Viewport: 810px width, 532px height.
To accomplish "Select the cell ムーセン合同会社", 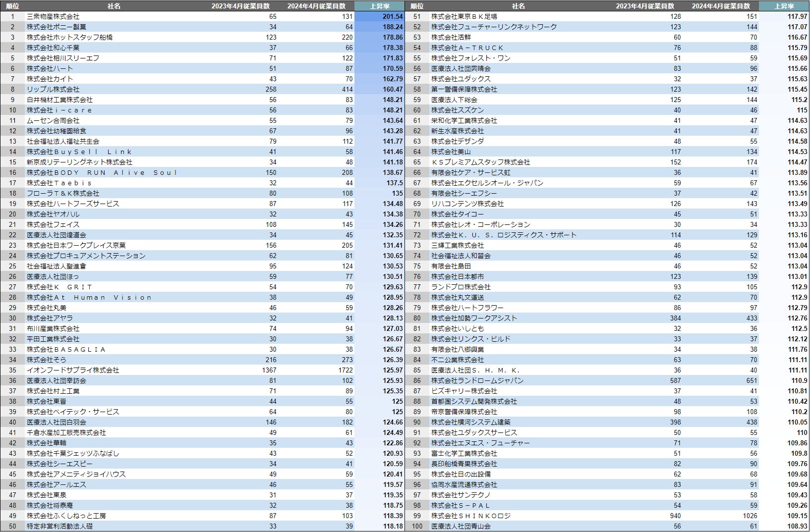I will [114, 120].
